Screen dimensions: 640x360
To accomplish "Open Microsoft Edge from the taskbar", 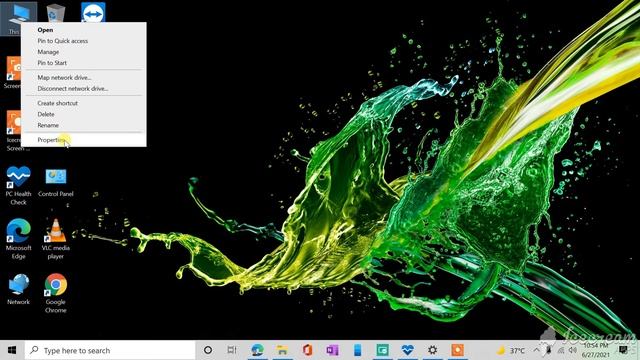I will coord(258,350).
